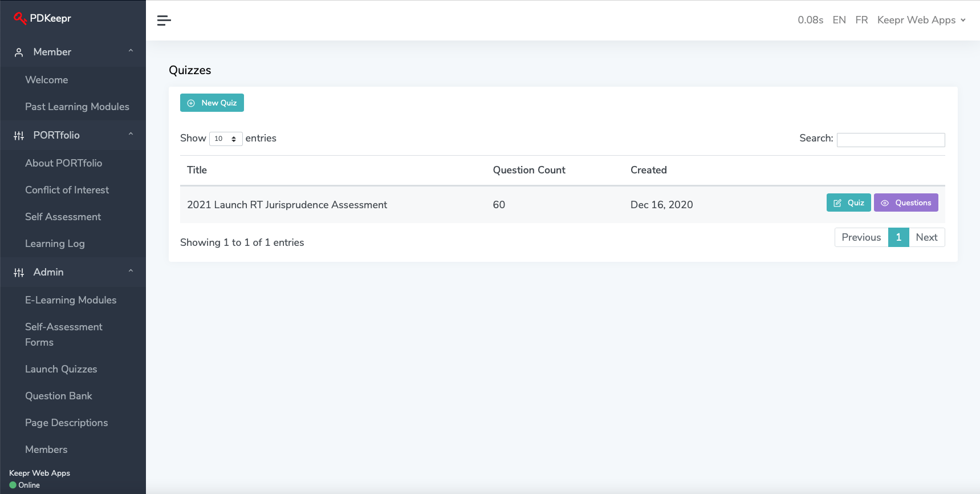Sort the table by Question Count column
The image size is (980, 494).
529,170
